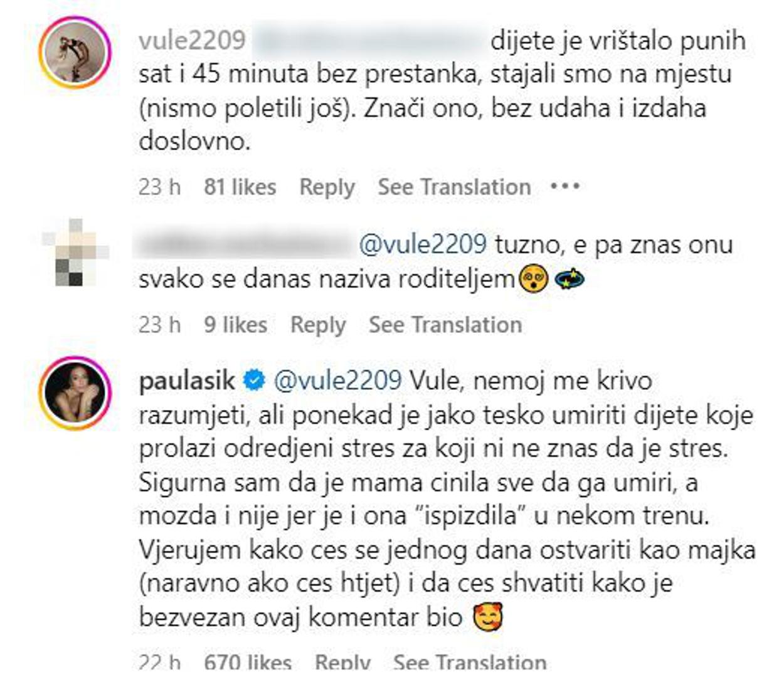View the 670 likes list
This screenshot has height=677, width=784.
(x=248, y=663)
